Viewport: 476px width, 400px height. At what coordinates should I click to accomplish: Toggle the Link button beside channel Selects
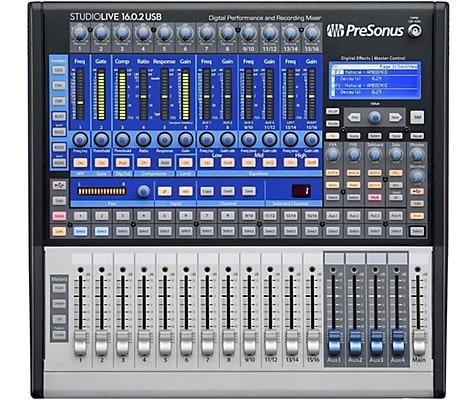pyautogui.click(x=59, y=231)
